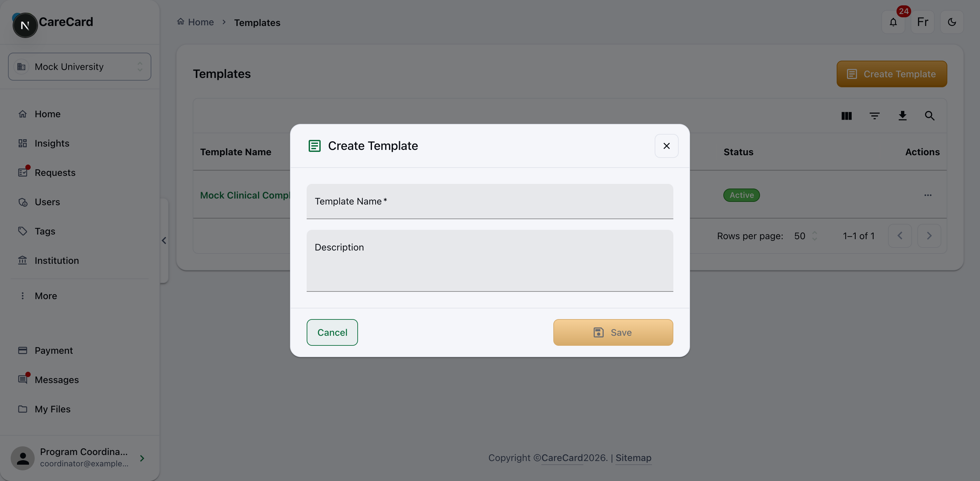The image size is (980, 481).
Task: Click the Home breadcrumb link
Action: point(196,22)
